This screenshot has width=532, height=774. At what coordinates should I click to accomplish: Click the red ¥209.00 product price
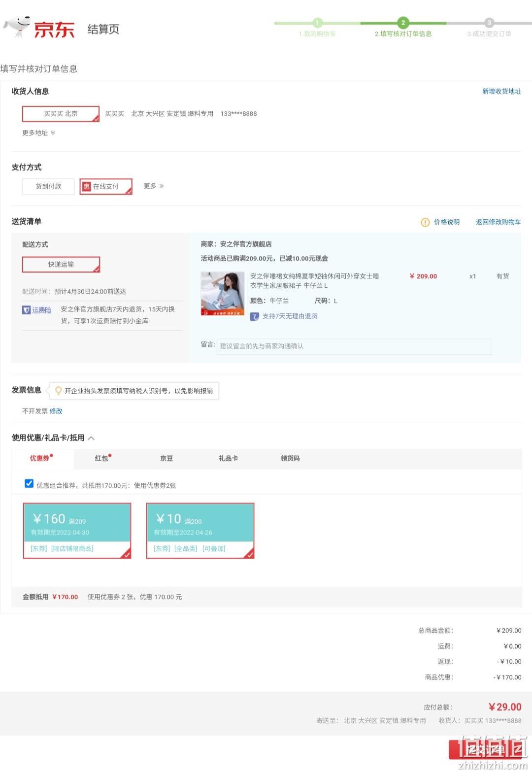[423, 276]
